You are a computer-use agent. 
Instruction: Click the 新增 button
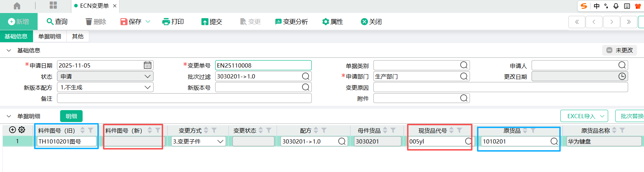pos(18,22)
